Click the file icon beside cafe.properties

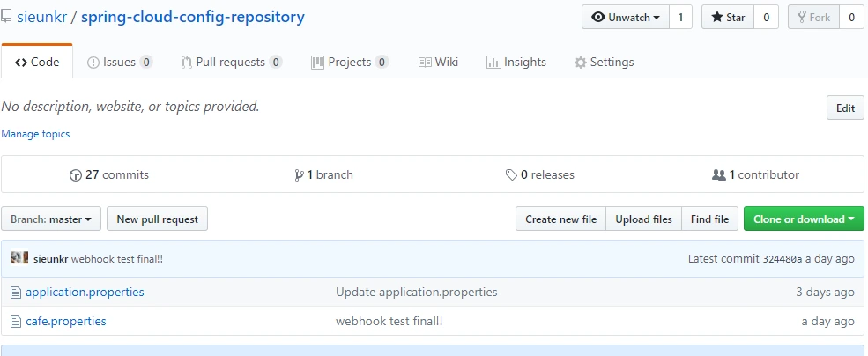pos(15,322)
